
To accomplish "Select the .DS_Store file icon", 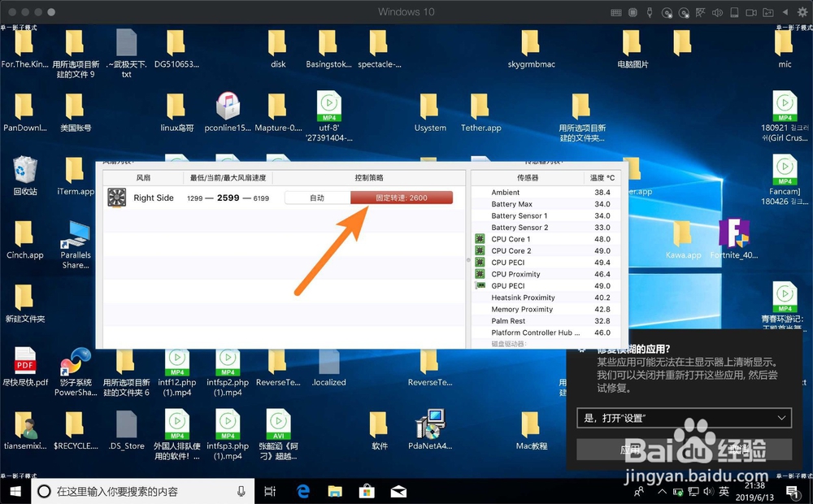I will 127,429.
